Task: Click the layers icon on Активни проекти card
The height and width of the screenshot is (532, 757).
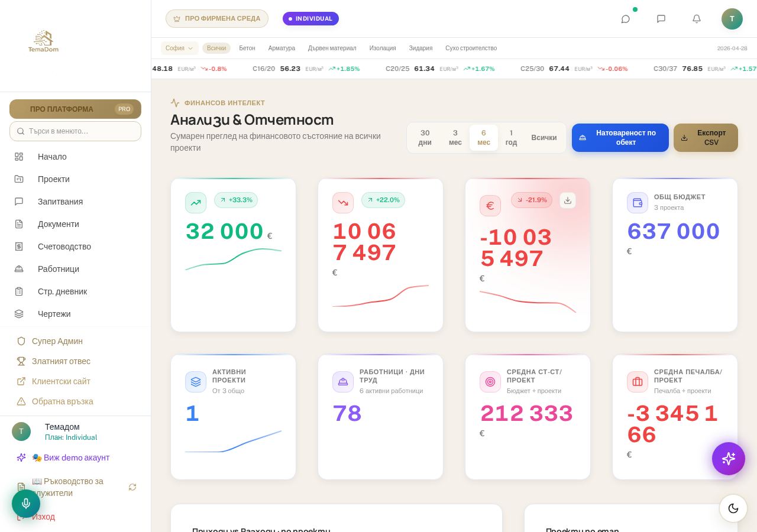Action: click(x=196, y=382)
